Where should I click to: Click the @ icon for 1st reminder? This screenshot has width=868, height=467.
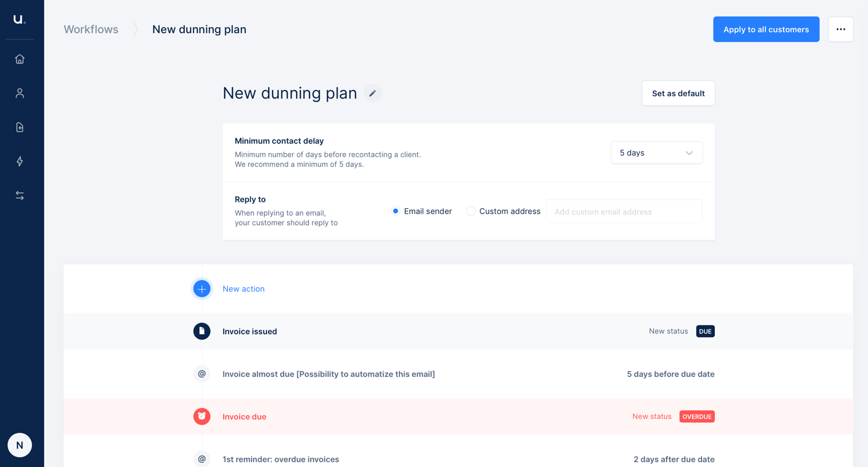201,459
